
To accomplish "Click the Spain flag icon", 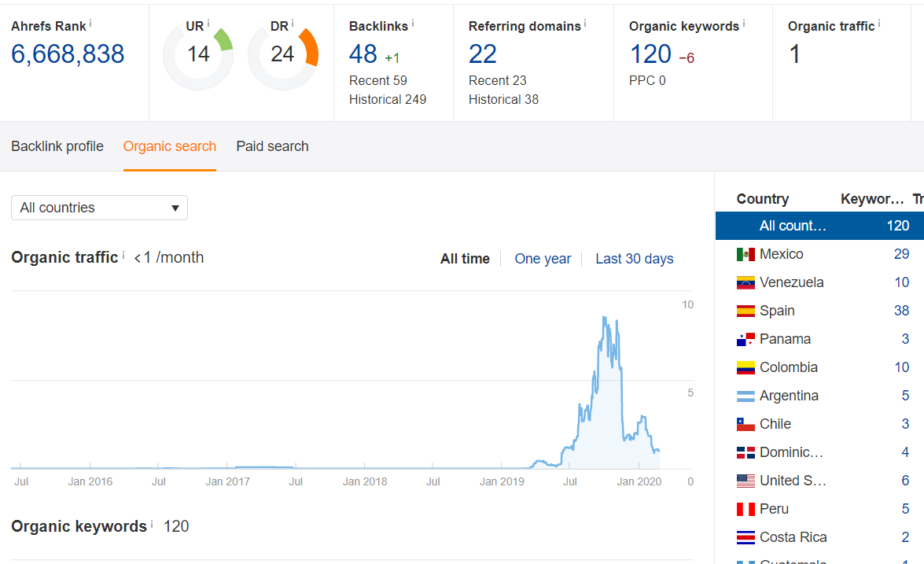I will pos(745,311).
